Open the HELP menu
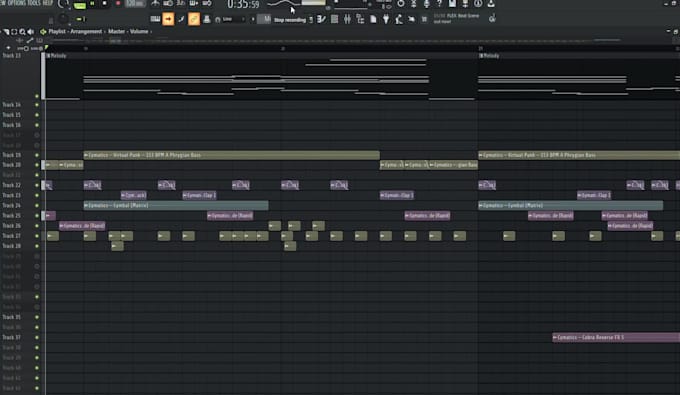The width and height of the screenshot is (680, 395). (x=48, y=3)
